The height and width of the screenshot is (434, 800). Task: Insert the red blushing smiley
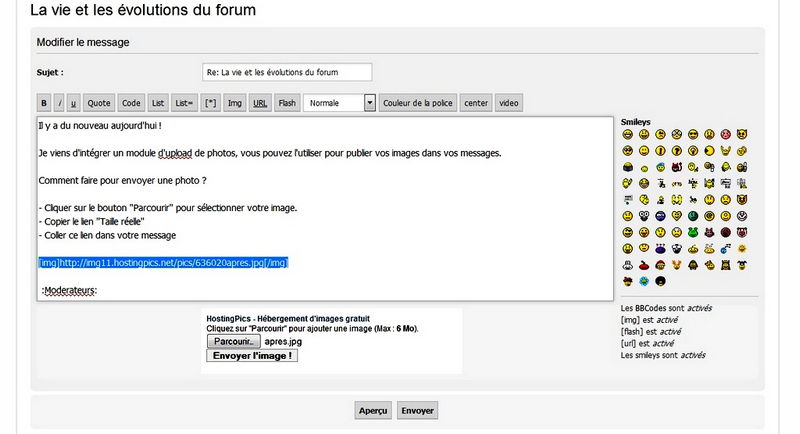pos(725,135)
